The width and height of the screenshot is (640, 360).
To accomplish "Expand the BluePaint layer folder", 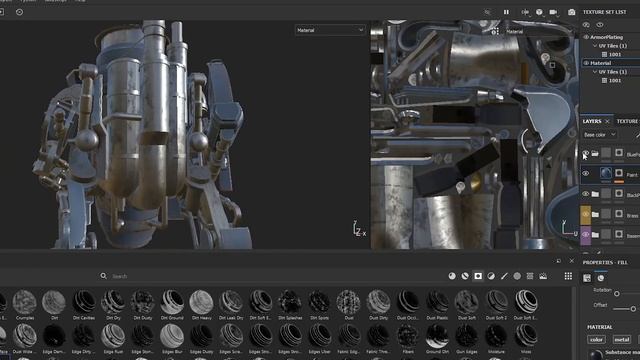I will coord(595,153).
